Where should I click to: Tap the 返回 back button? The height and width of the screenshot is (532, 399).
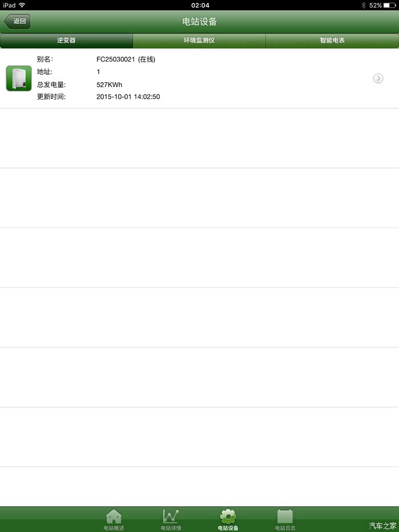coord(17,21)
